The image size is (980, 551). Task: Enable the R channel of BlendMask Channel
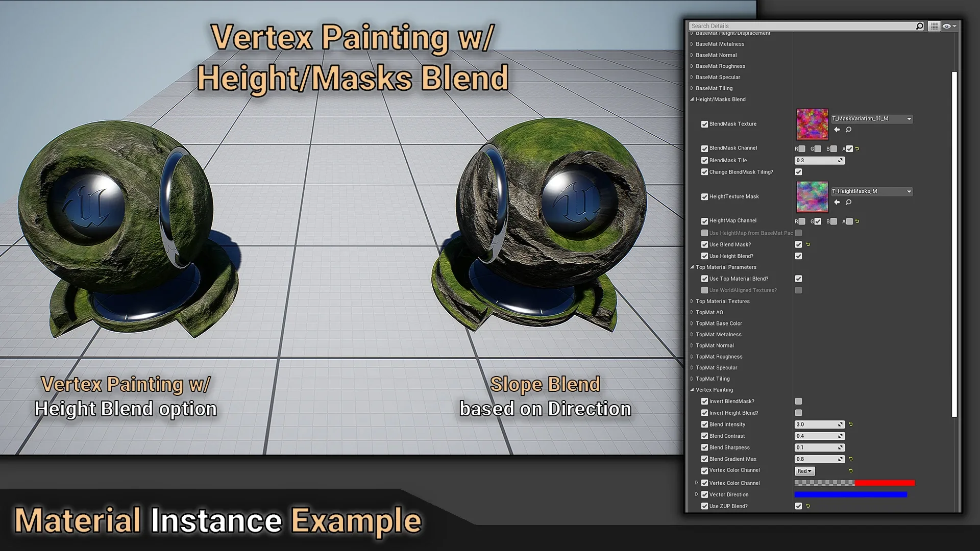802,149
